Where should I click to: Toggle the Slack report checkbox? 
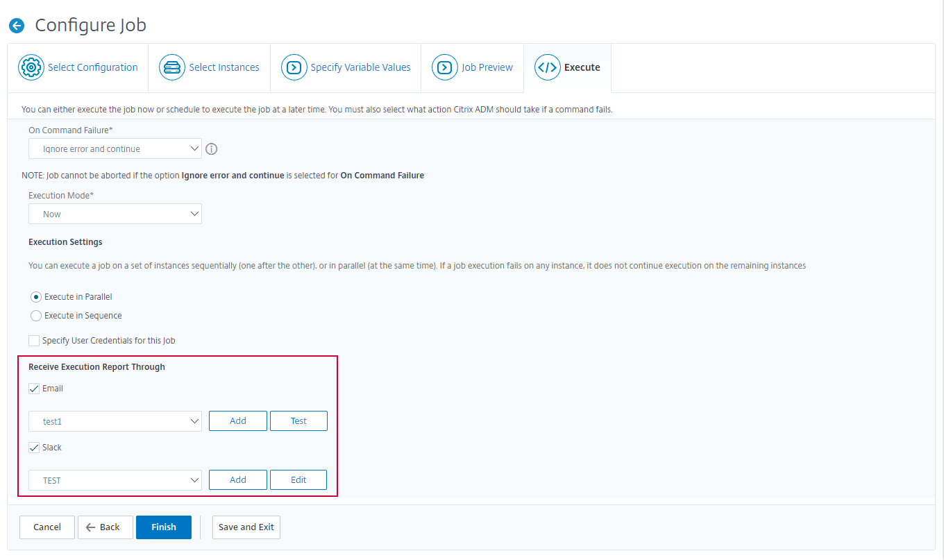coord(34,448)
